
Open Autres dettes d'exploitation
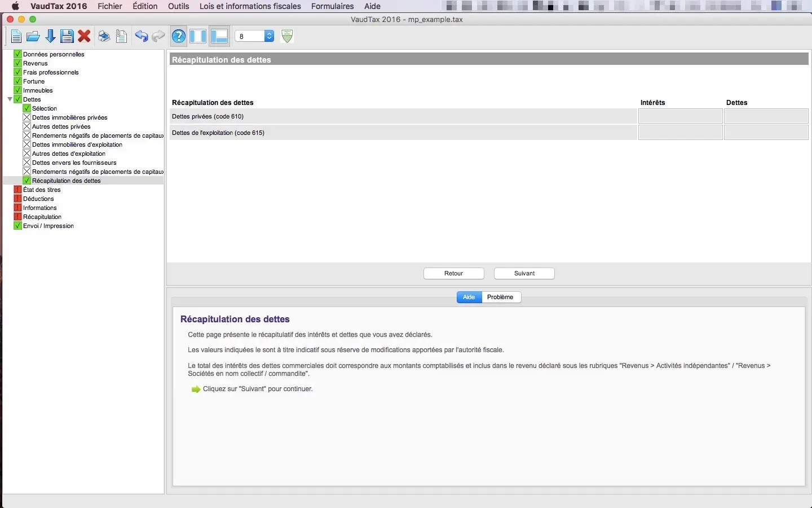[69, 154]
